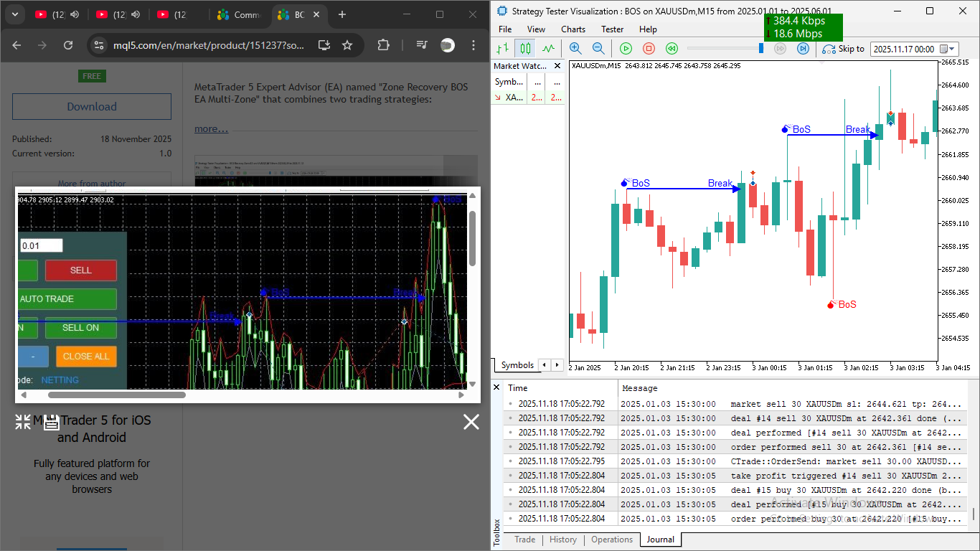
Task: Zoom out on the tester chart
Action: (x=598, y=49)
